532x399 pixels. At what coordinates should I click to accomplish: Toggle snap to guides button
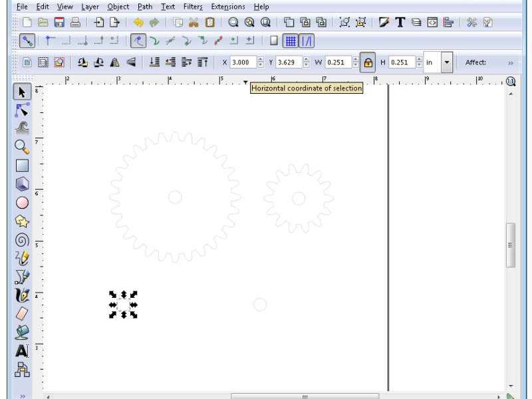pyautogui.click(x=307, y=41)
